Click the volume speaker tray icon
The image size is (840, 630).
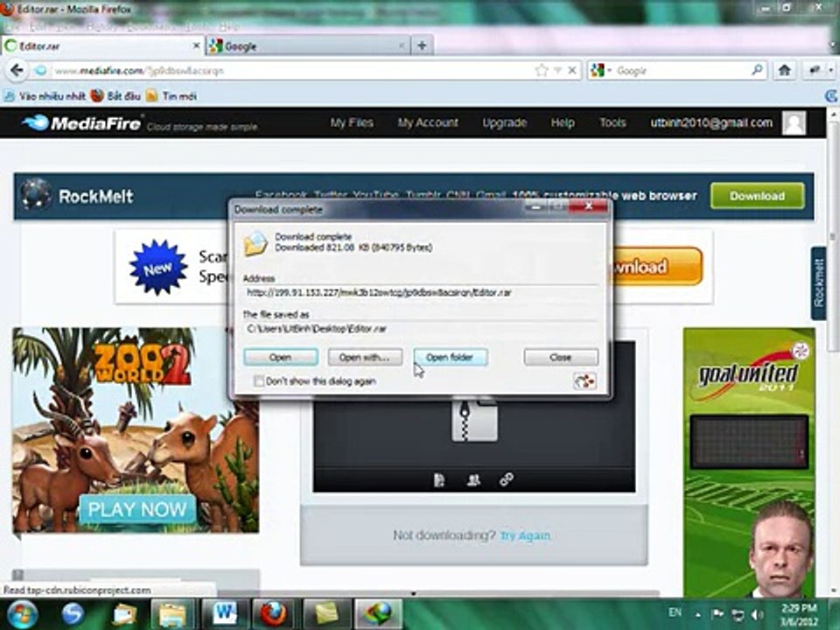(x=758, y=614)
